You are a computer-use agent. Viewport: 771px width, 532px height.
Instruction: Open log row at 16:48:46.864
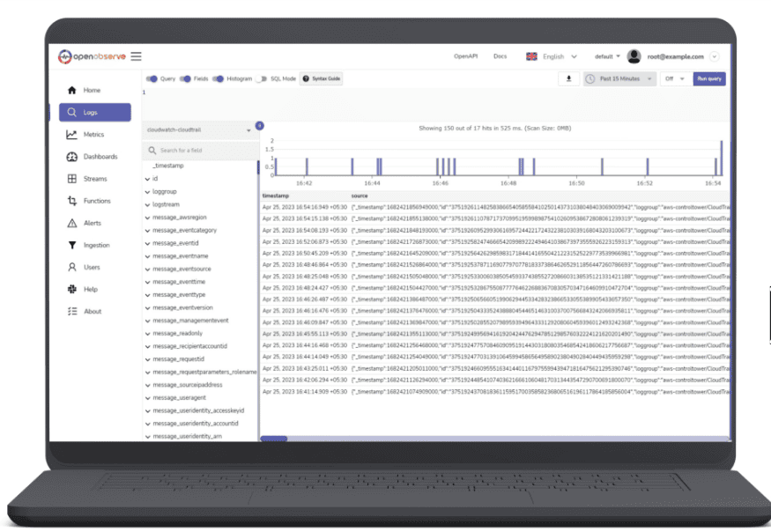point(495,265)
